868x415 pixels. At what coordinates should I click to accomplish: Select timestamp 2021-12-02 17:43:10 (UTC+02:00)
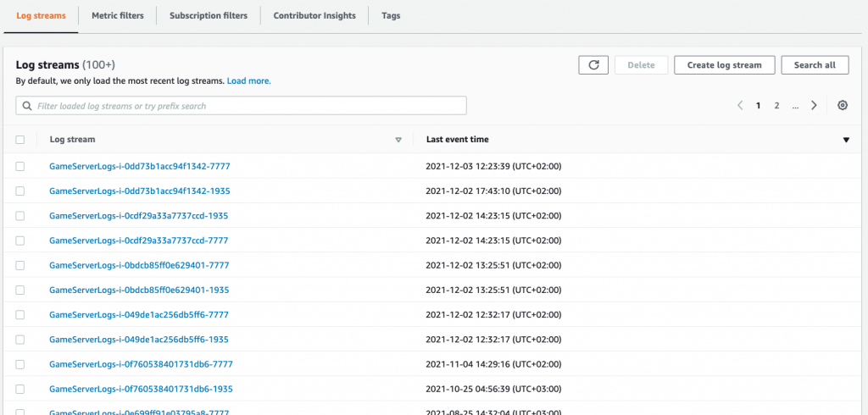[x=494, y=191]
